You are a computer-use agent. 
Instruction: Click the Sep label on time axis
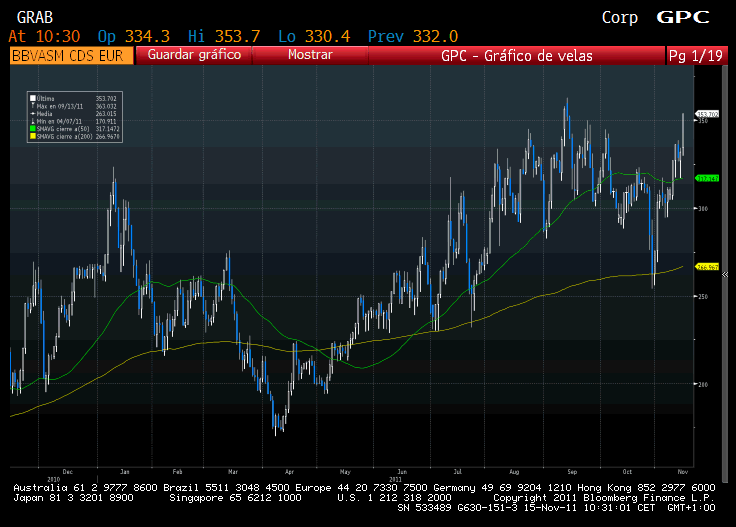pyautogui.click(x=572, y=472)
